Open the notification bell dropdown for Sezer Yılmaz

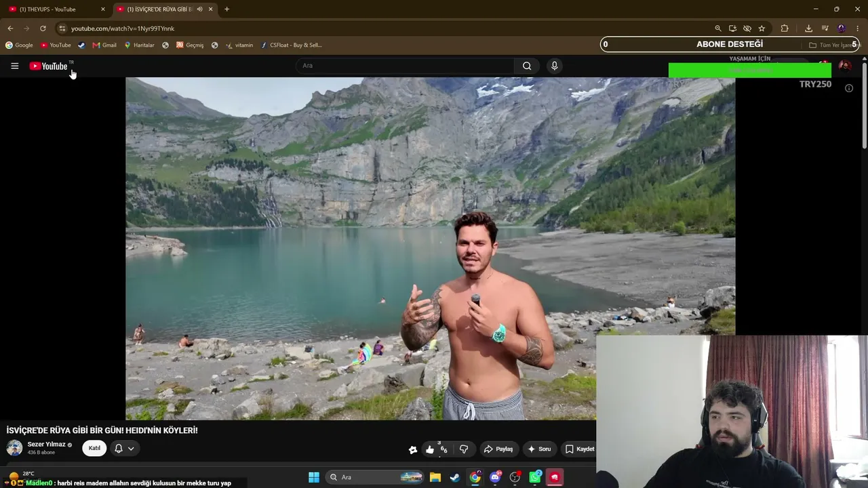[124, 448]
